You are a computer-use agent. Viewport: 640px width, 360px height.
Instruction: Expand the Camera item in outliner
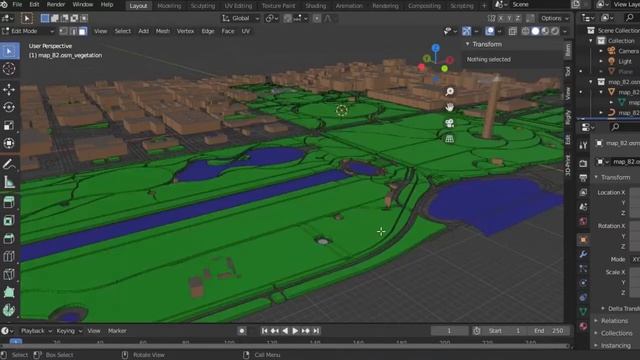pyautogui.click(x=601, y=51)
